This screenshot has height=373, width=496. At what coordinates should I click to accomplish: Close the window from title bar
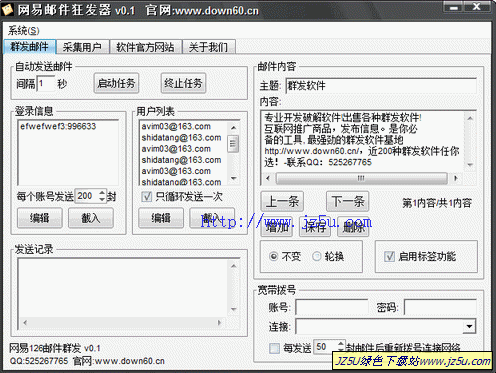point(477,7)
